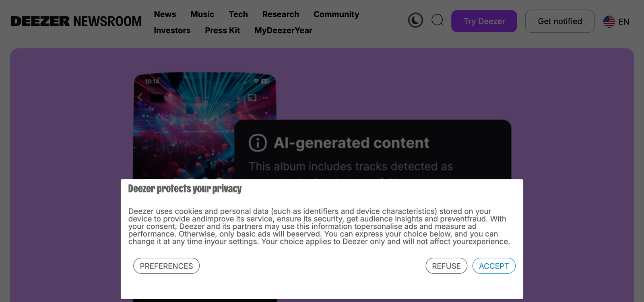Open the Community menu item

[336, 14]
